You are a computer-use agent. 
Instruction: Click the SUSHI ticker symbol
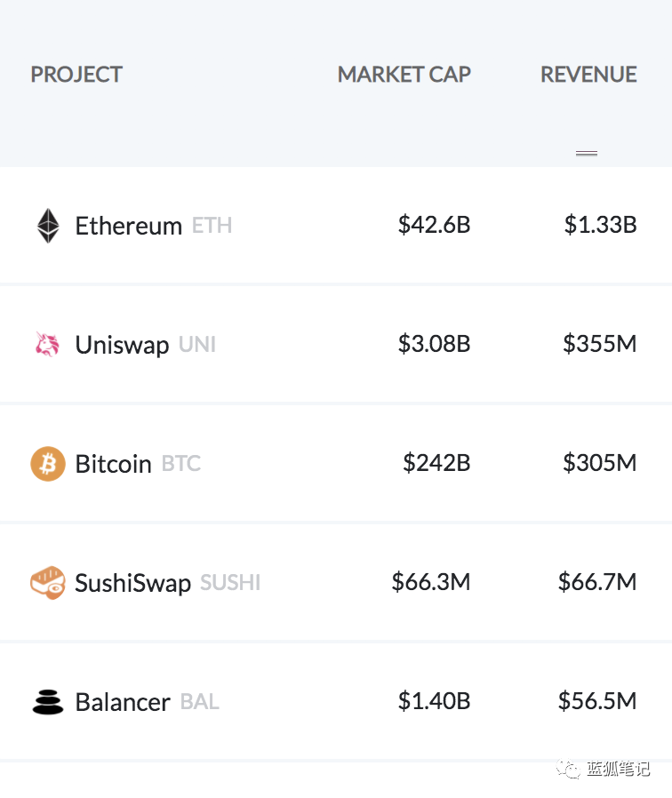point(230,583)
